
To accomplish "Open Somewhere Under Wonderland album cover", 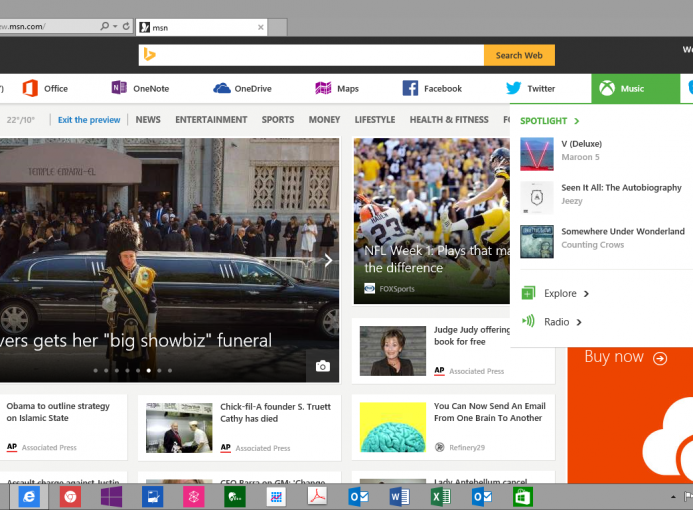I will pos(537,241).
